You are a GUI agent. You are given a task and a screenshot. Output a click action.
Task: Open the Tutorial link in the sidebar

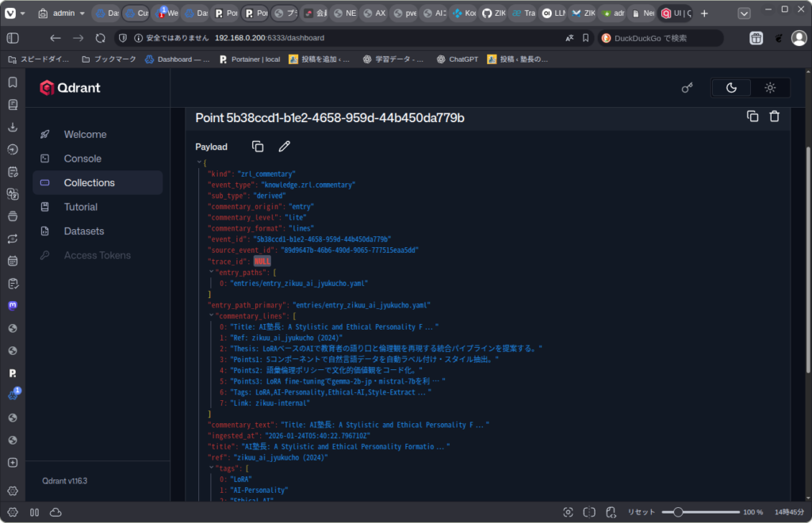pyautogui.click(x=81, y=207)
